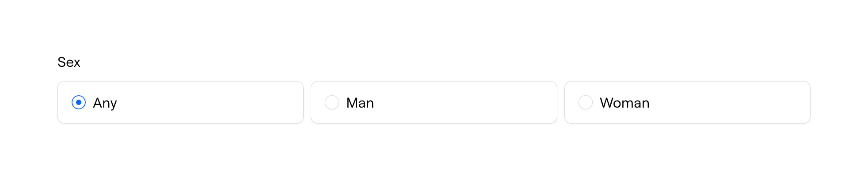Set Sex filter to Man
868x182 pixels.
pos(332,102)
